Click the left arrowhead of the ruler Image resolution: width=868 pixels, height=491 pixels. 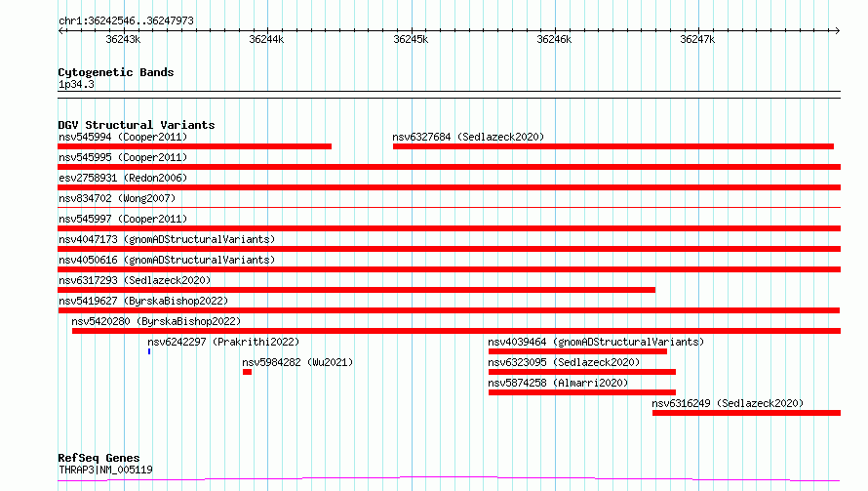coord(60,30)
